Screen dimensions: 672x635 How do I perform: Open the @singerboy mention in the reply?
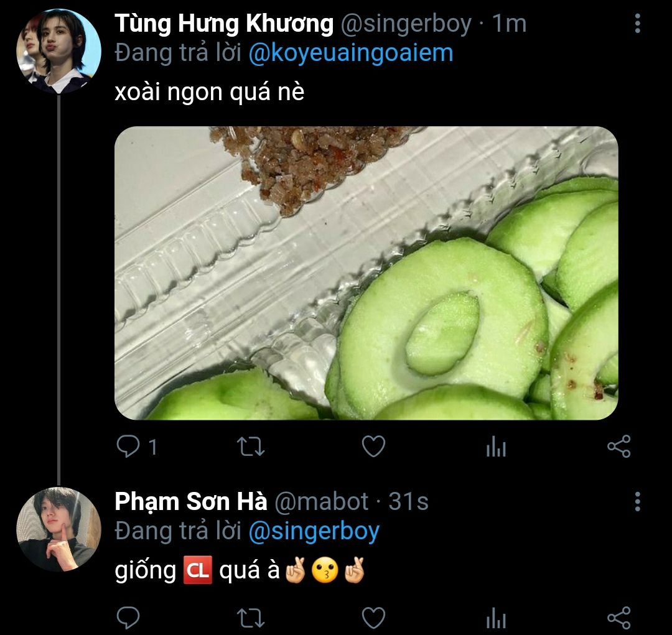tap(314, 531)
